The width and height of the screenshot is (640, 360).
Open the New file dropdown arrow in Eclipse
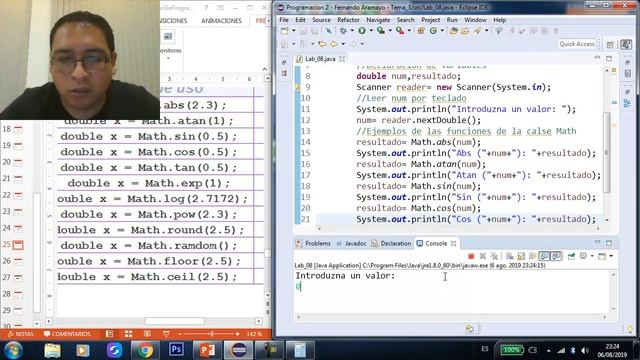click(x=293, y=31)
